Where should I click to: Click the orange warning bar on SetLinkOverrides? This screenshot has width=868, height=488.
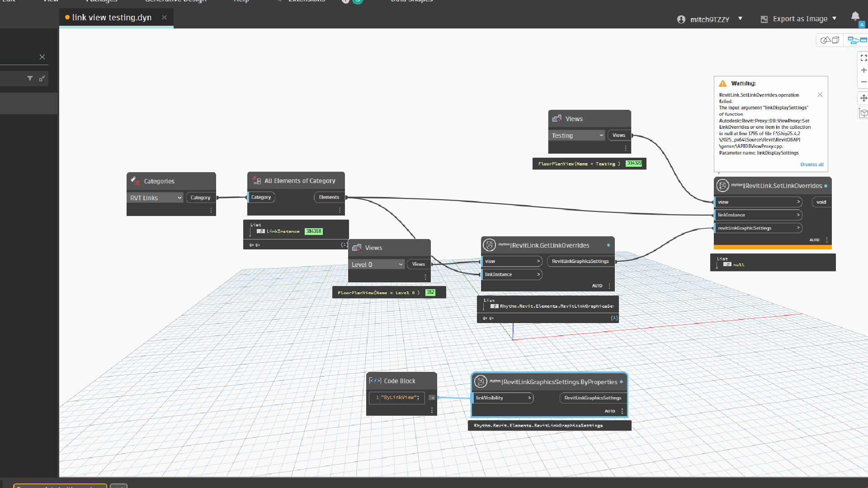point(772,247)
